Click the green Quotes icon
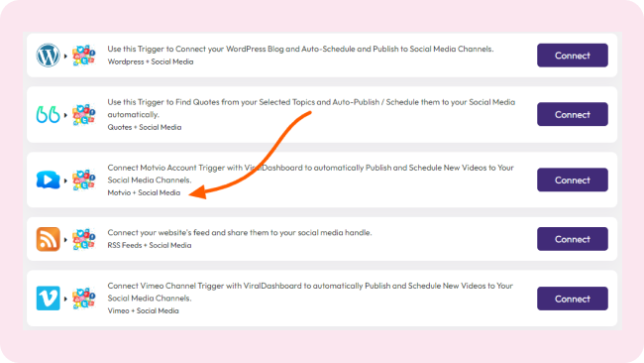The image size is (644, 363). [49, 115]
